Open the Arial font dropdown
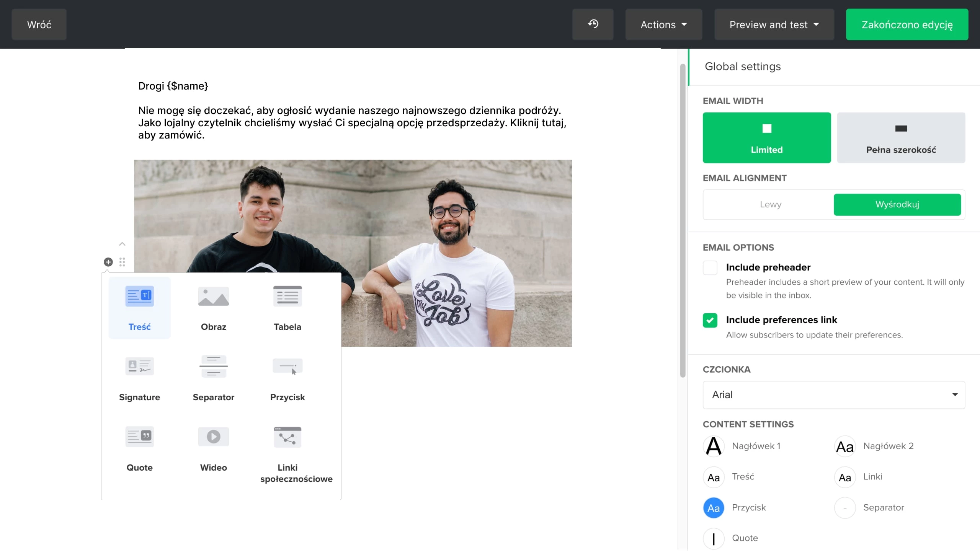Image resolution: width=980 pixels, height=551 pixels. click(833, 395)
